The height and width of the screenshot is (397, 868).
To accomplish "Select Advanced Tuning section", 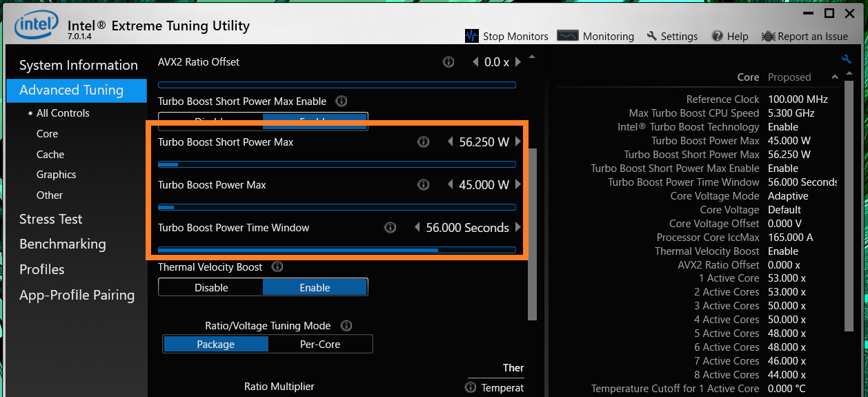I will [x=77, y=90].
